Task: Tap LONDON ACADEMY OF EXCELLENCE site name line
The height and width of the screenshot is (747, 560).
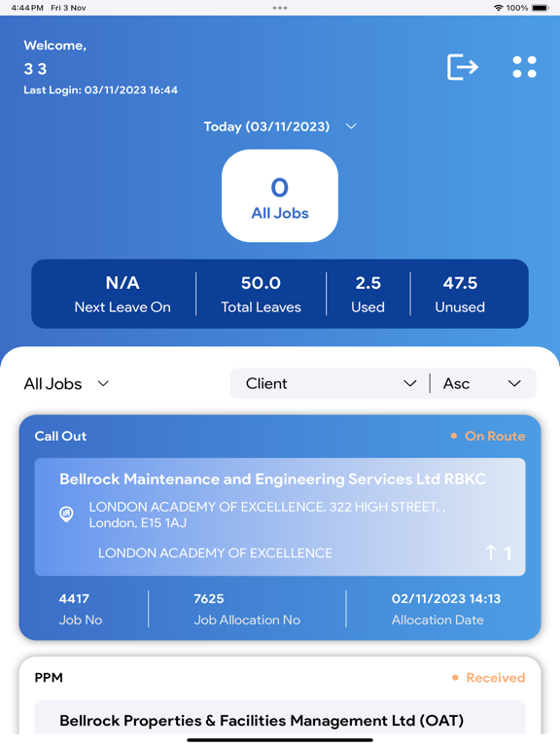Action: [215, 553]
